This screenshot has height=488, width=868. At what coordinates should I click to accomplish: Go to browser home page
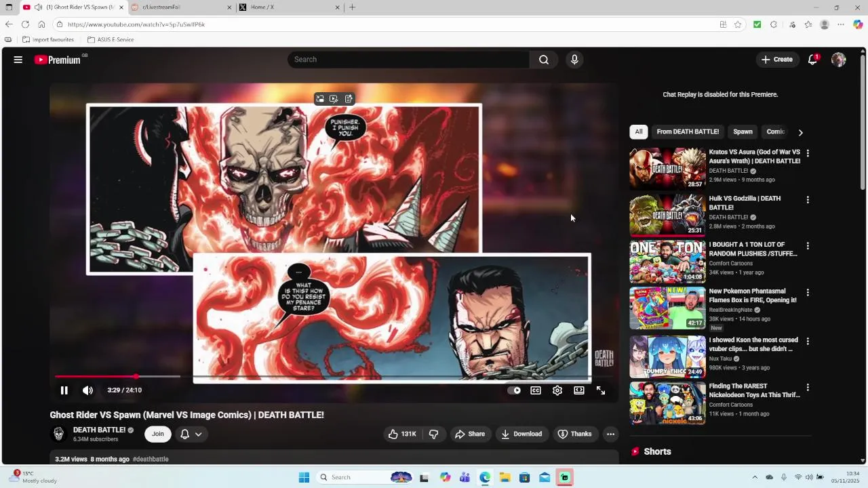pyautogui.click(x=41, y=24)
